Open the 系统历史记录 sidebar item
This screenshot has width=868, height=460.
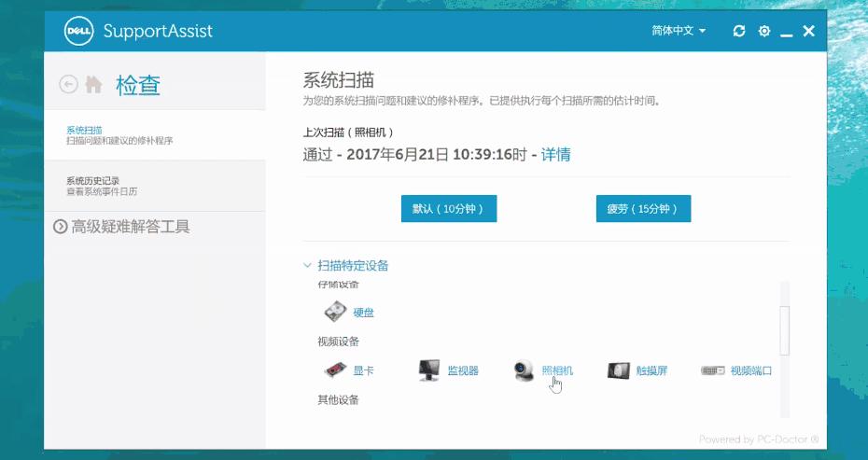tap(154, 186)
